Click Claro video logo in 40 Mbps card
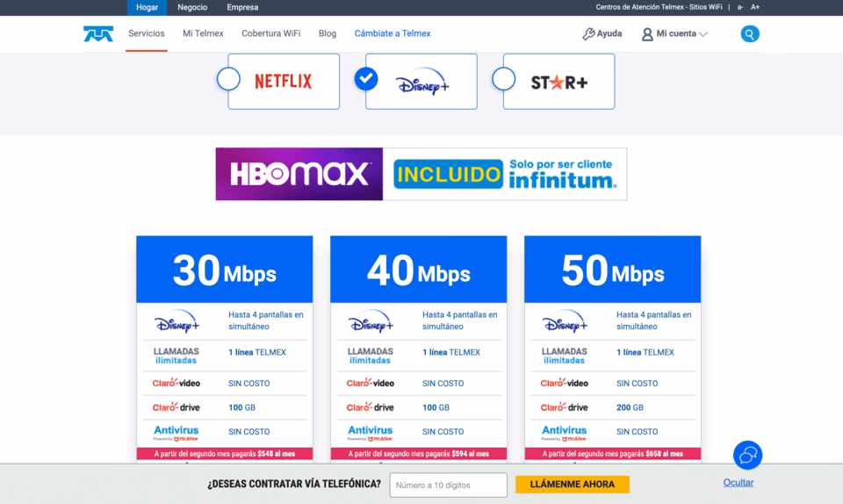Viewport: 843px width, 504px height. click(370, 383)
